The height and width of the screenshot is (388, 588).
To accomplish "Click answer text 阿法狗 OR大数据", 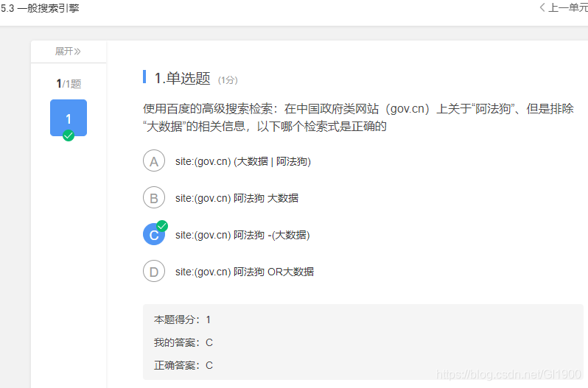I will [245, 272].
